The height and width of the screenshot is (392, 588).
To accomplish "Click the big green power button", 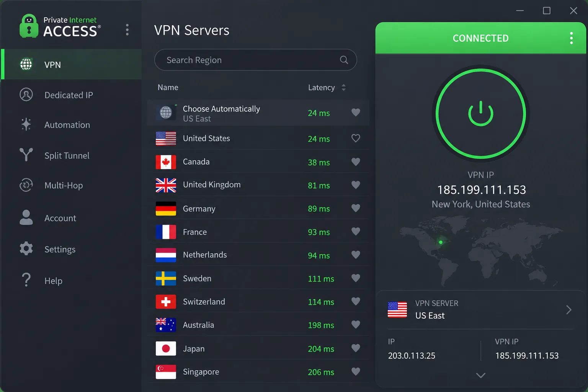I will point(481,113).
